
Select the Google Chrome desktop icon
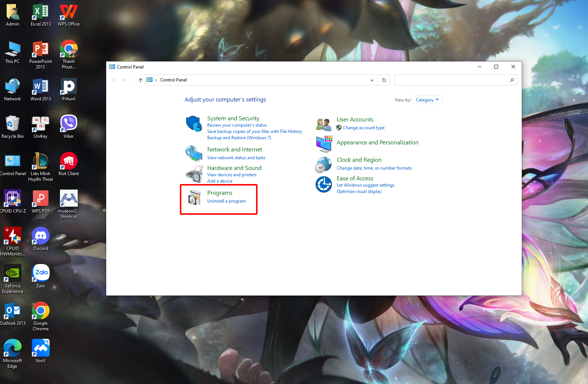pos(41,317)
